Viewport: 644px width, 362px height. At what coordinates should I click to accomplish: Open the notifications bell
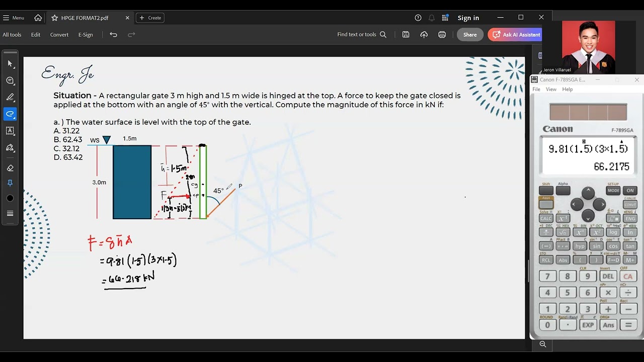[x=432, y=18]
